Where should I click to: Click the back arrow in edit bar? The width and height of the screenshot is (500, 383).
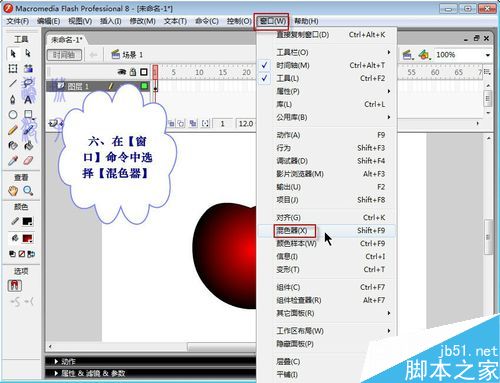coord(94,55)
